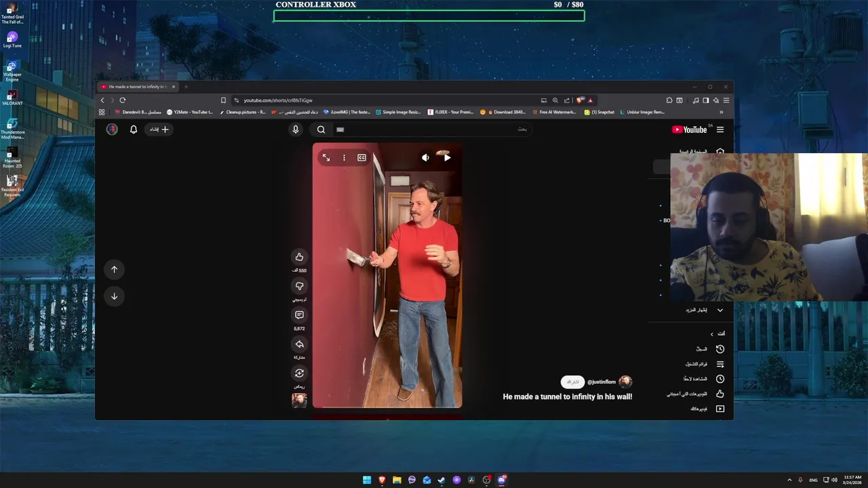Open the browser main menu
This screenshot has width=868, height=488.
click(x=726, y=100)
